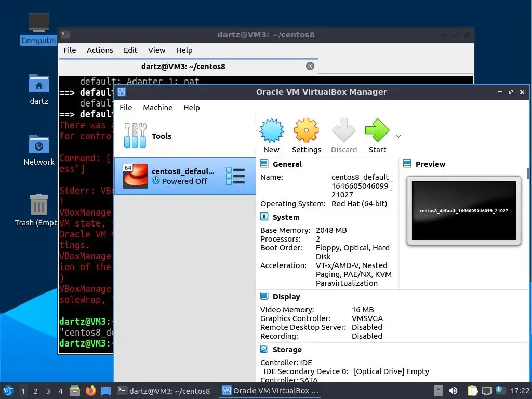Open the terminal Edit menu
Image resolution: width=532 pixels, height=399 pixels.
(x=130, y=50)
